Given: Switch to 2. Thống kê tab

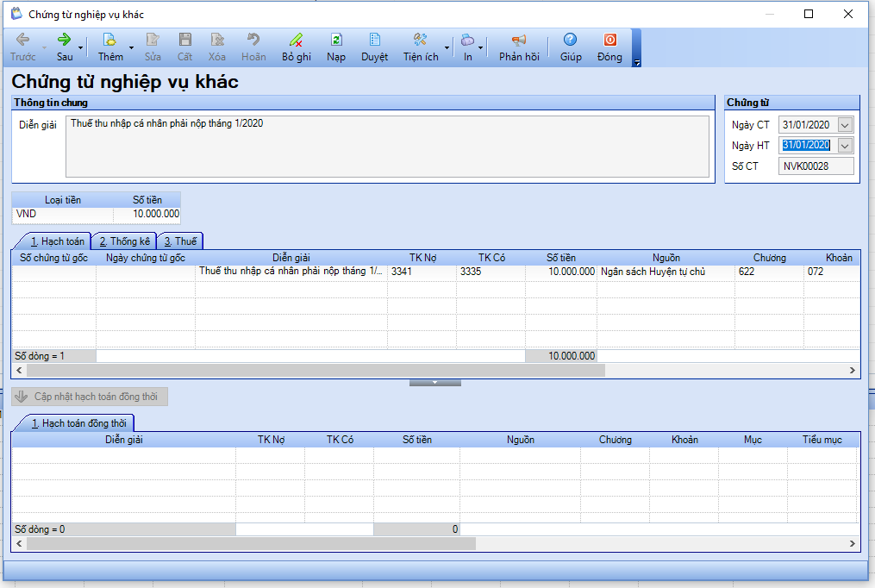Looking at the screenshot, I should click(124, 241).
